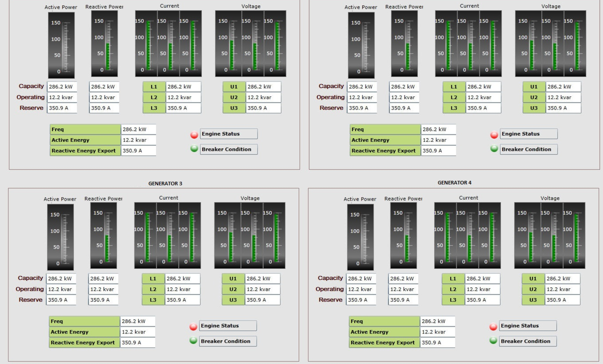Click the L1 current label in Generator 4
The width and height of the screenshot is (603, 364).
point(453,279)
